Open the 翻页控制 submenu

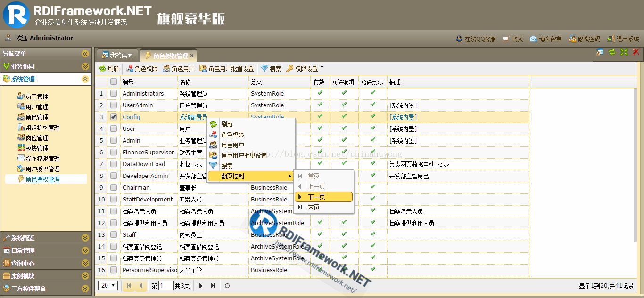point(251,176)
